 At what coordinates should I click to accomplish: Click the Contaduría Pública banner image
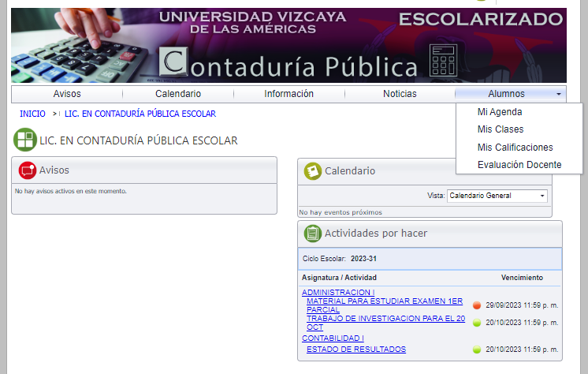288,46
